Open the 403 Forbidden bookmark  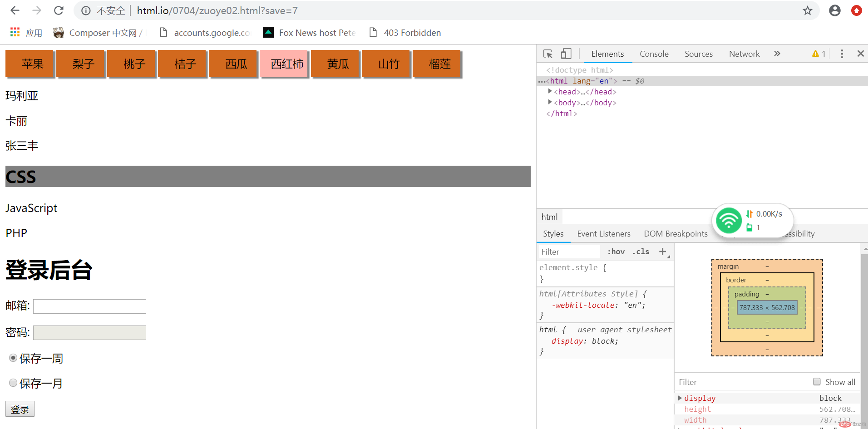[x=405, y=33]
